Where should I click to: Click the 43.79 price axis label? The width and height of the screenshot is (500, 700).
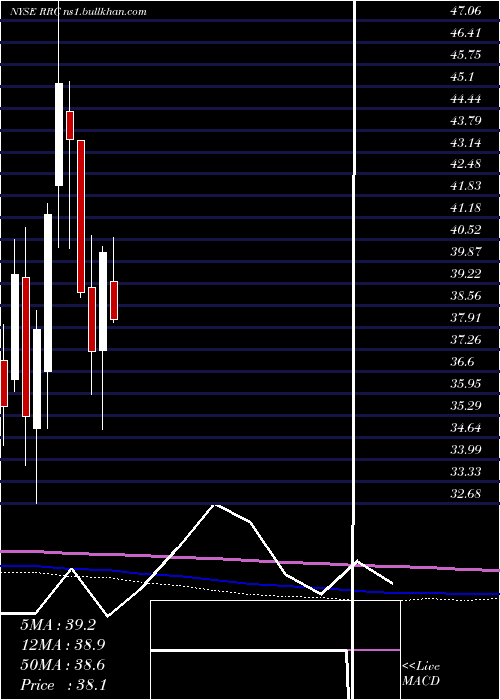click(x=466, y=121)
